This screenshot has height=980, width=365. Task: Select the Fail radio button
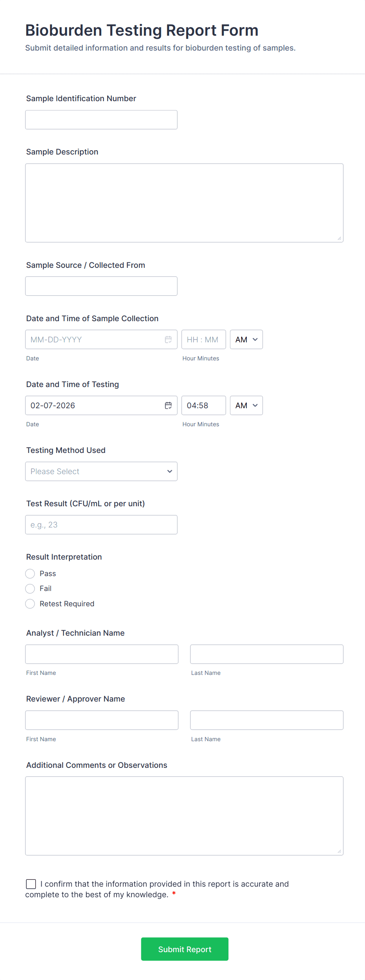click(30, 589)
